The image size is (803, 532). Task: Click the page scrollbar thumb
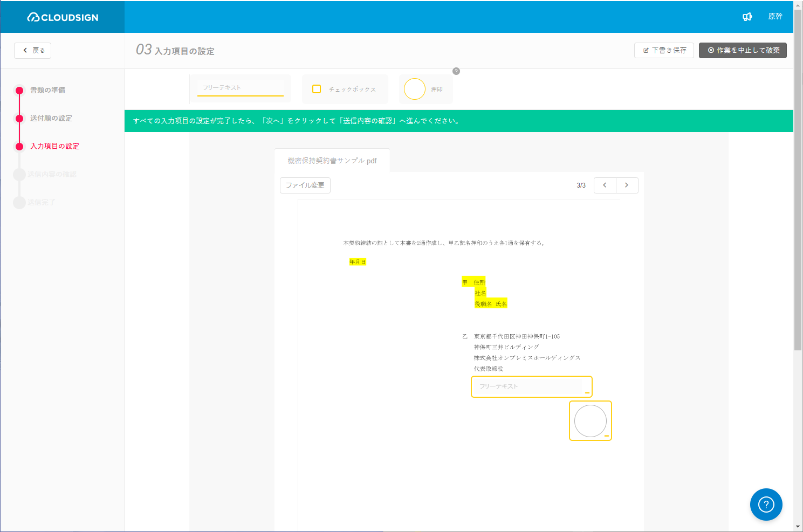[798, 180]
